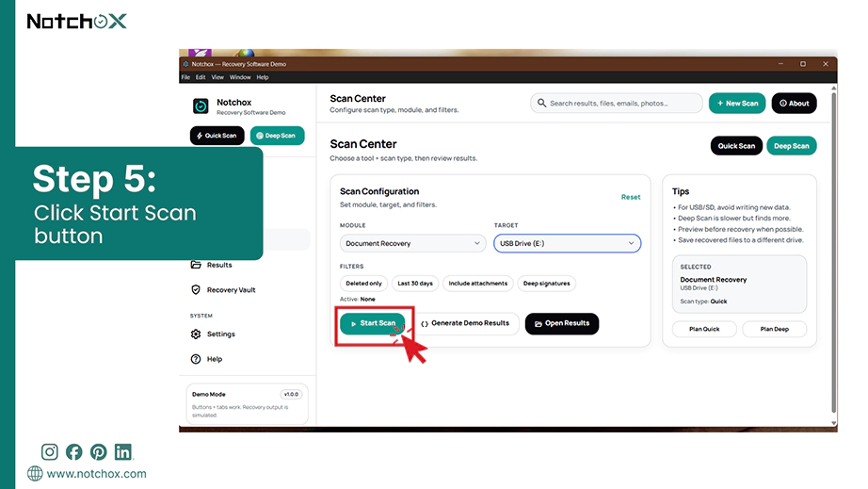The width and height of the screenshot is (868, 489).
Task: Open the View menu
Action: click(217, 77)
